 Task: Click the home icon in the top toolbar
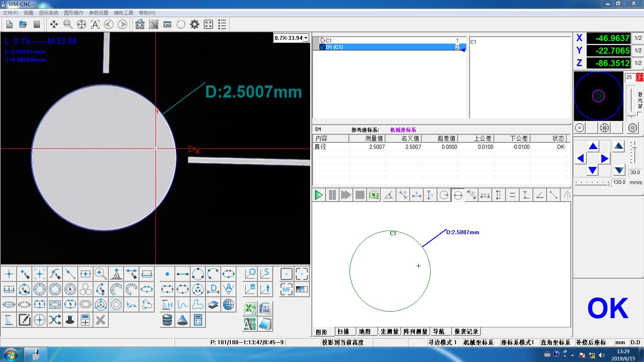(x=140, y=24)
